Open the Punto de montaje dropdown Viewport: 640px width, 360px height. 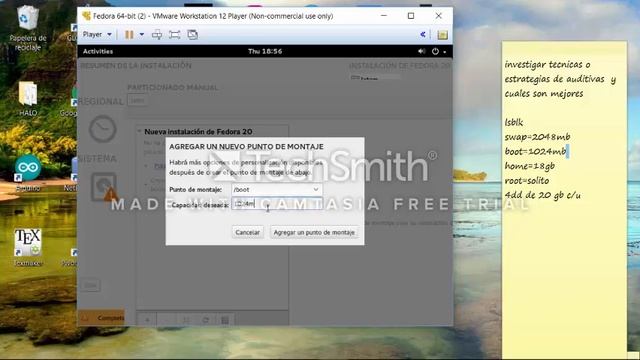pos(277,190)
